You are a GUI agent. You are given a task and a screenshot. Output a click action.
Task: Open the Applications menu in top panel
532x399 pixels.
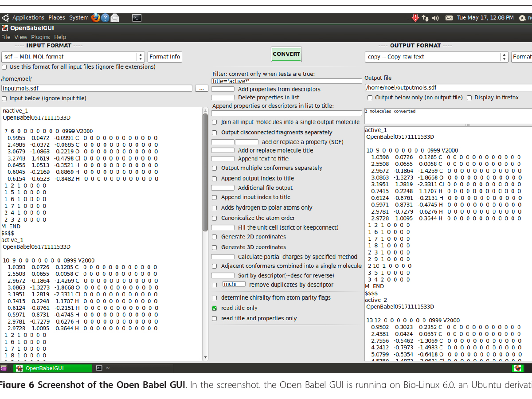click(28, 18)
